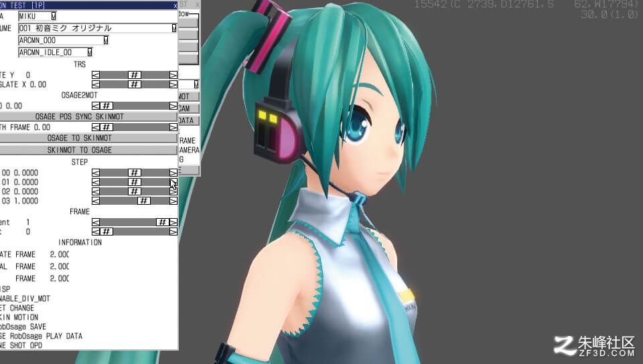Click the TE Y slider thumb
The image size is (643, 364).
point(135,75)
